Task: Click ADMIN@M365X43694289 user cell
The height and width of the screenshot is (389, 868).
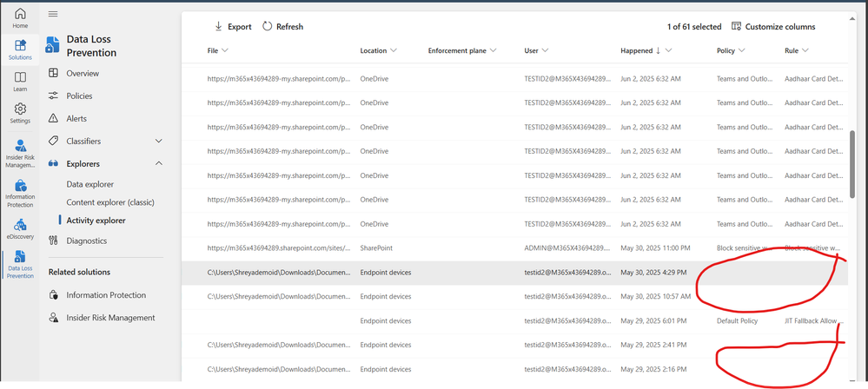Action: point(568,247)
